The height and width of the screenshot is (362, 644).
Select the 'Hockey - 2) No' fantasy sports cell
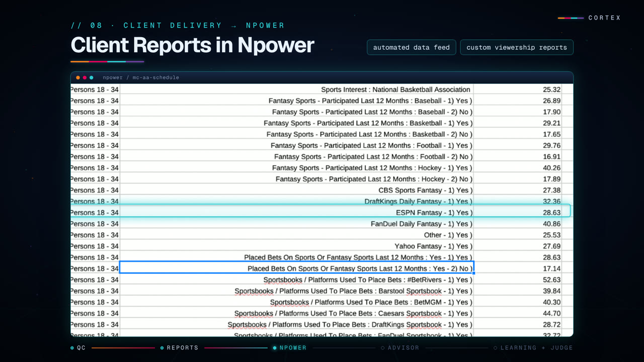pyautogui.click(x=297, y=179)
